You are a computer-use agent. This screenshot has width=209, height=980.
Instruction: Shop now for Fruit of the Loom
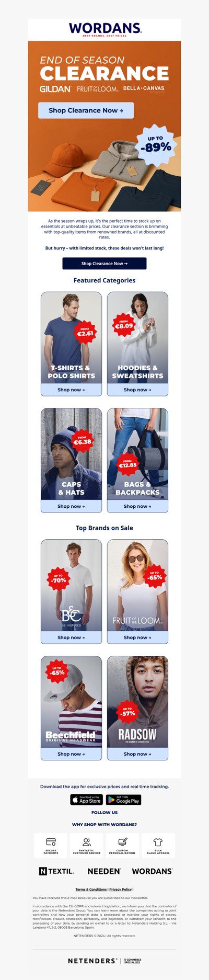137,637
